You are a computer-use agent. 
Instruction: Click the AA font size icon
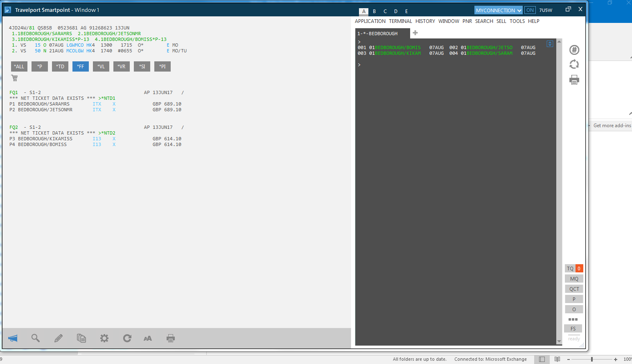[x=148, y=338]
